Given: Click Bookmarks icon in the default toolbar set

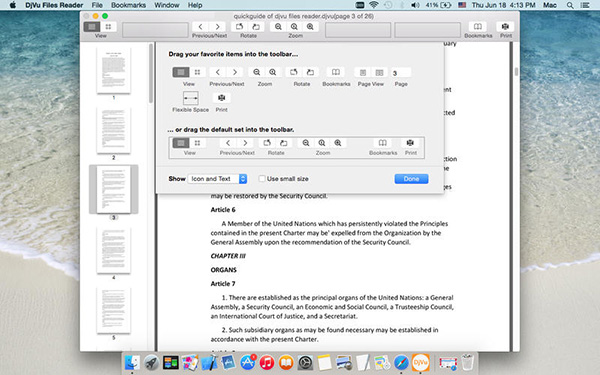Looking at the screenshot, I should point(383,143).
